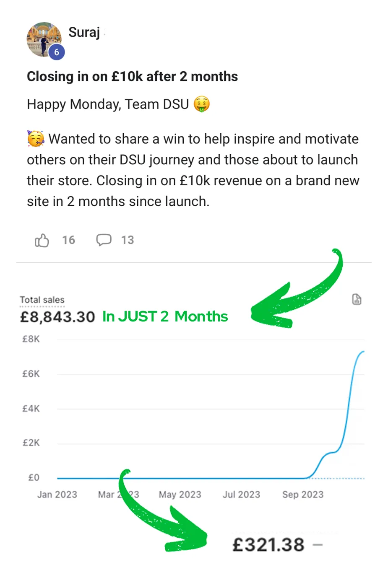
Task: Click the level 6 badge on the avatar
Action: point(57,52)
